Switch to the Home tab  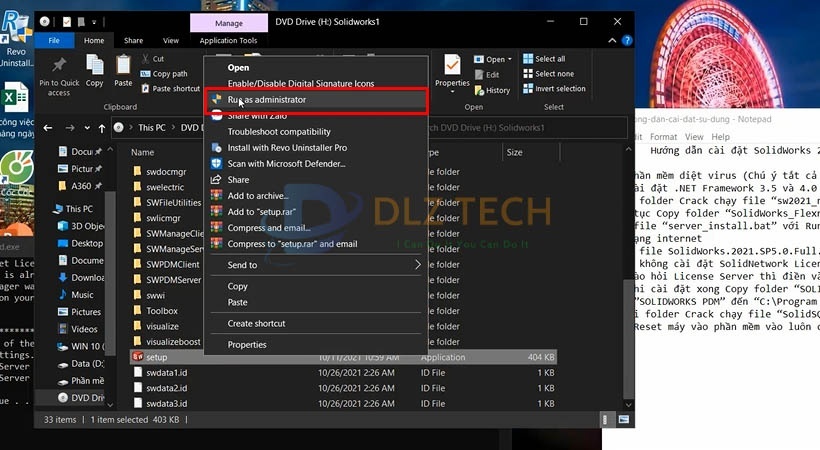click(x=94, y=40)
